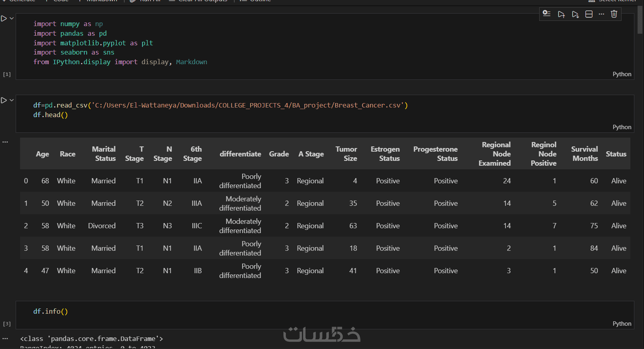Screen dimensions: 644x349
Task: Run the read_csv cell
Action: click(x=4, y=100)
